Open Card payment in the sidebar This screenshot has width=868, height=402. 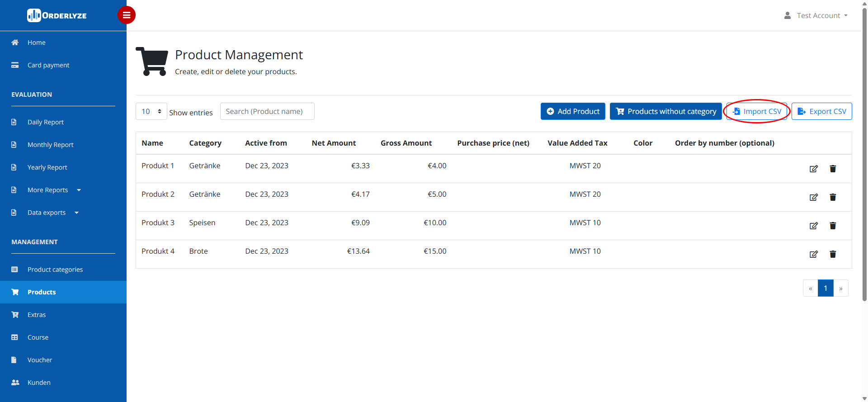click(48, 65)
